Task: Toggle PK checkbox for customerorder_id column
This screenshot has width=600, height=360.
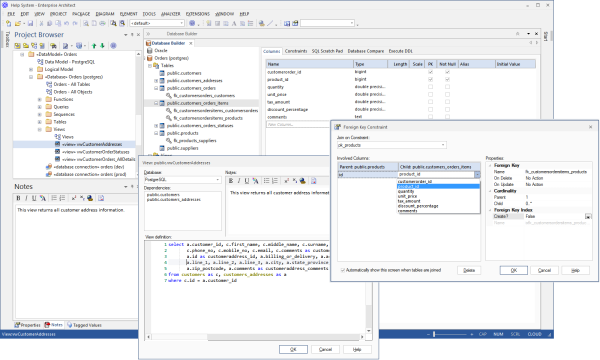Action: tap(430, 72)
